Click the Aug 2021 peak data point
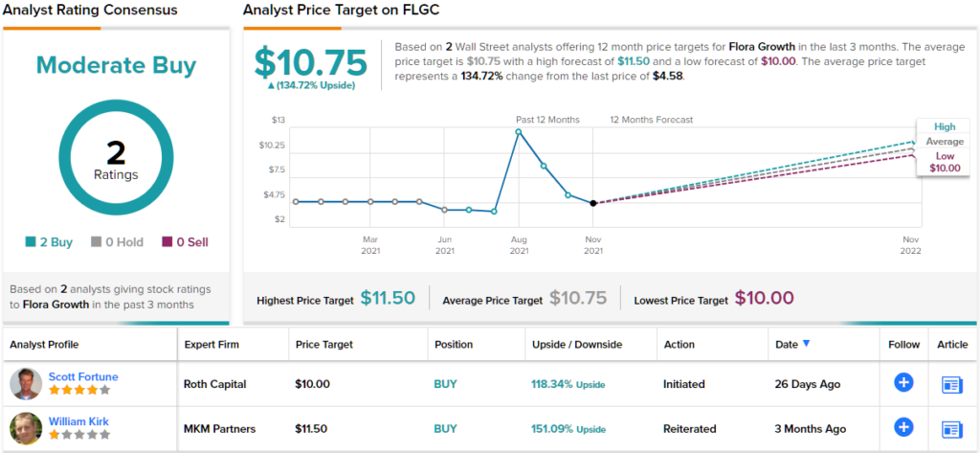The width and height of the screenshot is (980, 453). 519,131
